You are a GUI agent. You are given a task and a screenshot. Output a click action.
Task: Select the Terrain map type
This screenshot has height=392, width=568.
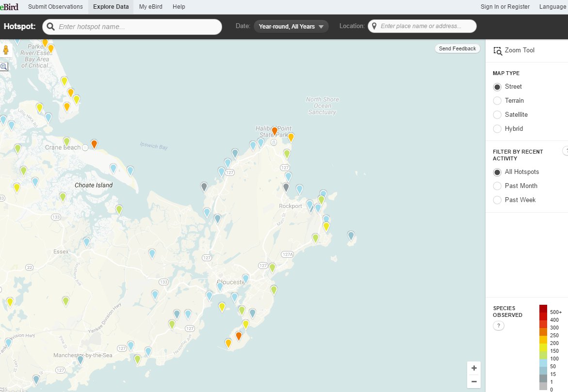click(497, 101)
